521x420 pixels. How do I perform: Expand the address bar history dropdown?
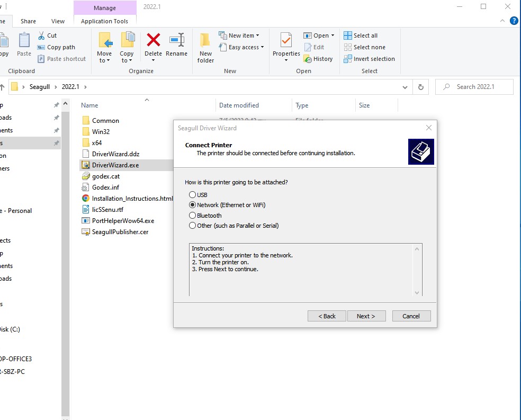[x=405, y=87]
